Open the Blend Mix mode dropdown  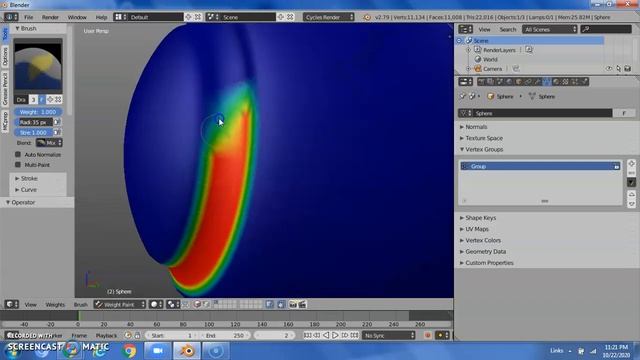pos(49,143)
